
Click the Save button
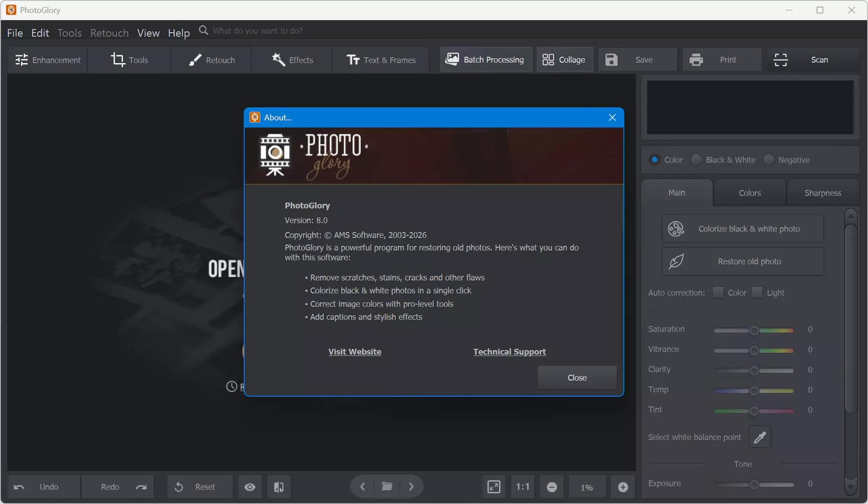(637, 60)
